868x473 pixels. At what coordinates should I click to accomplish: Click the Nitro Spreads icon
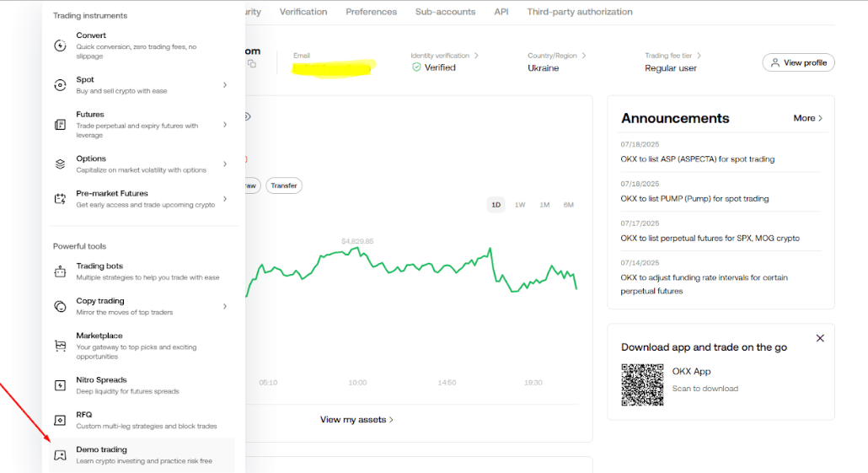click(x=60, y=385)
